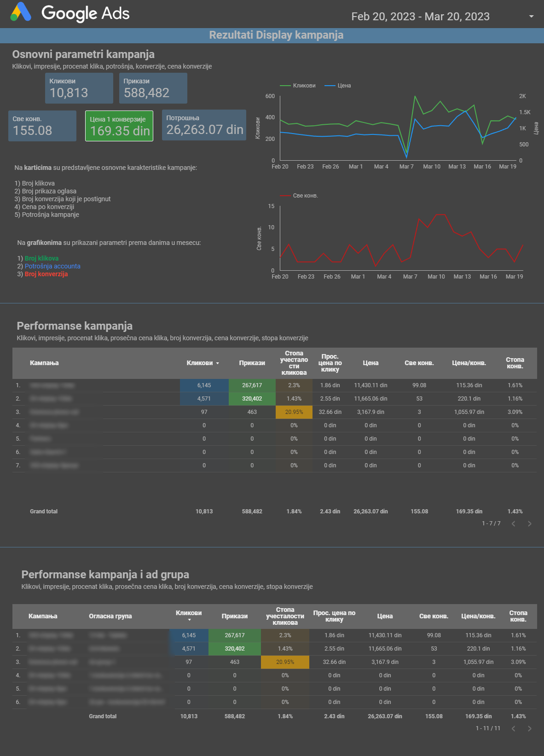Click the Огласна група column header

[x=110, y=616]
